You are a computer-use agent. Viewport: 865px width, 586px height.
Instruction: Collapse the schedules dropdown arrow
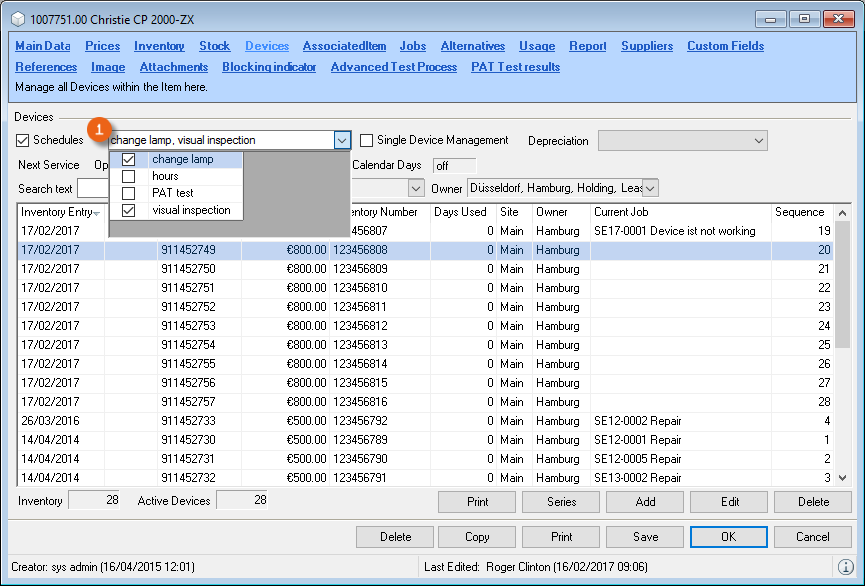[x=343, y=141]
